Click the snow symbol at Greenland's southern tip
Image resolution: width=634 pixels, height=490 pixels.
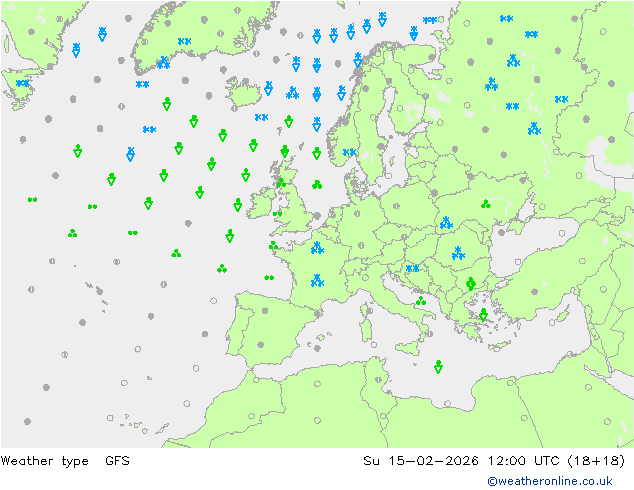[x=163, y=63]
